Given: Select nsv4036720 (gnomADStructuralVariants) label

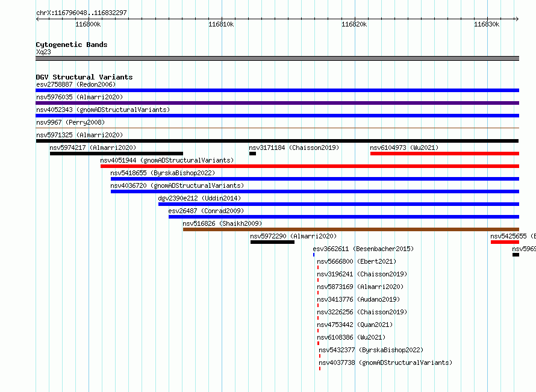Looking at the screenshot, I should (177, 185).
